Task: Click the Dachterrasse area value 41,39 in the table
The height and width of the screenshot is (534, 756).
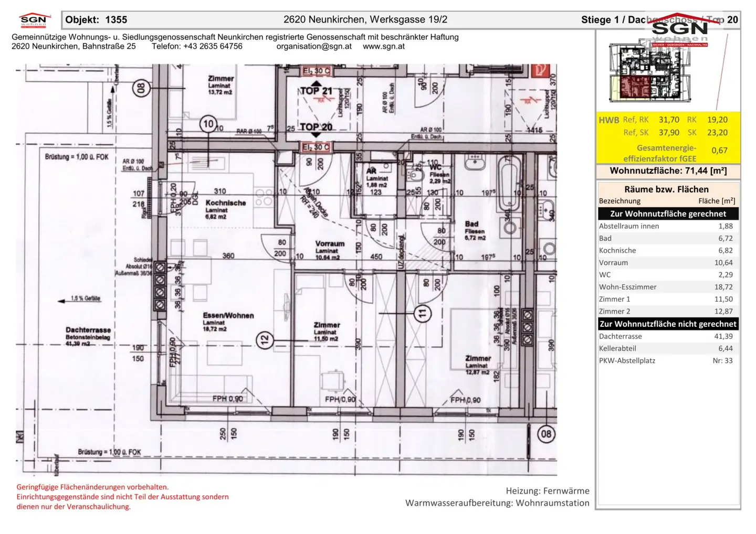Action: [723, 336]
